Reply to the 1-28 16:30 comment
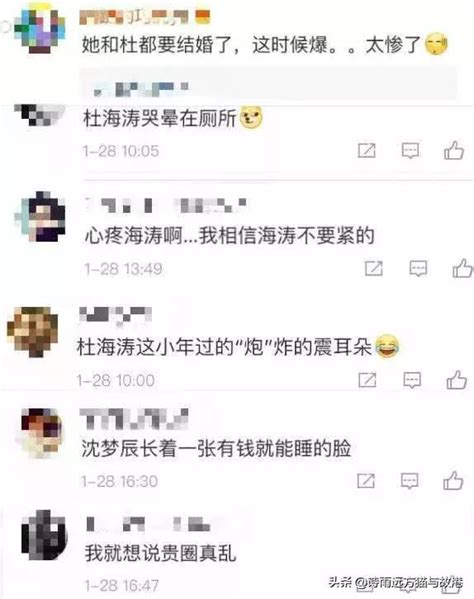Screen dimensions: 474x599 click(409, 481)
